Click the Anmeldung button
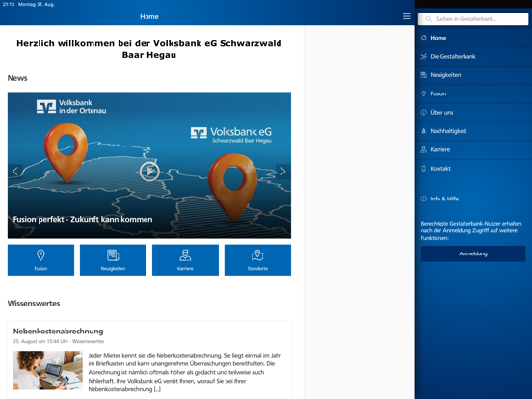 [x=473, y=253]
